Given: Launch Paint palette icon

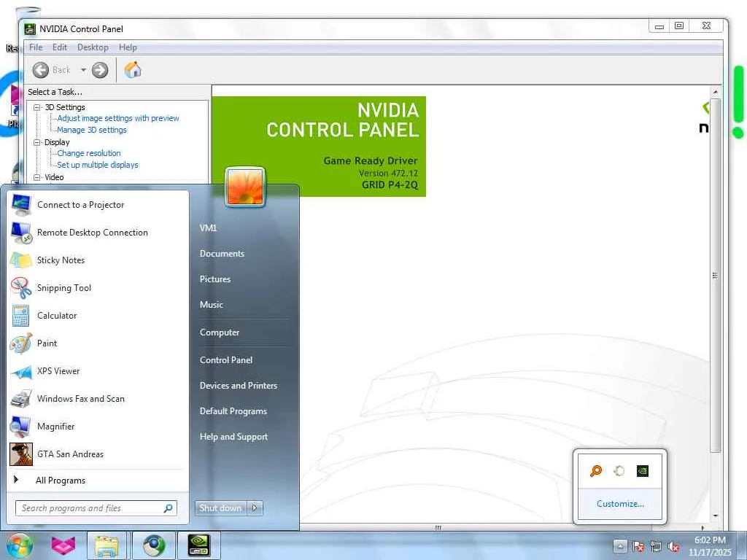Looking at the screenshot, I should pos(21,343).
